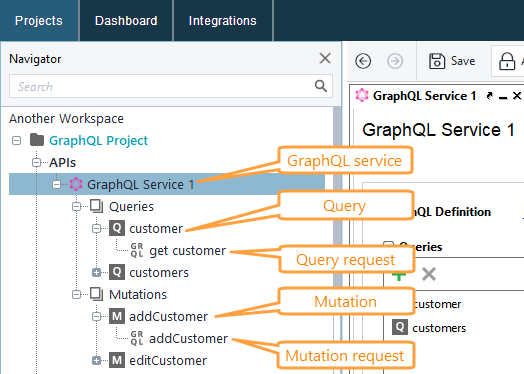Viewport: 524px width, 374px height.
Task: Collapse the APIs node
Action: (x=36, y=162)
